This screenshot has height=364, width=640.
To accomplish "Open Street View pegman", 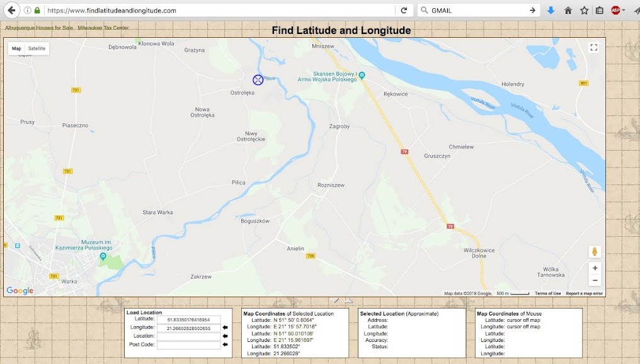I will [x=594, y=252].
